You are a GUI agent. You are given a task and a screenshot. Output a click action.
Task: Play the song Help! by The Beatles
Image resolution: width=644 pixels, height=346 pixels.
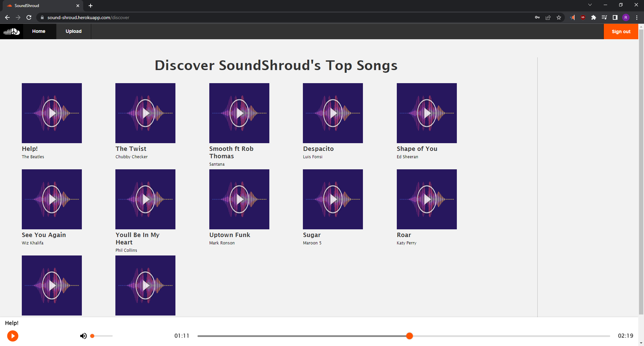(x=52, y=113)
